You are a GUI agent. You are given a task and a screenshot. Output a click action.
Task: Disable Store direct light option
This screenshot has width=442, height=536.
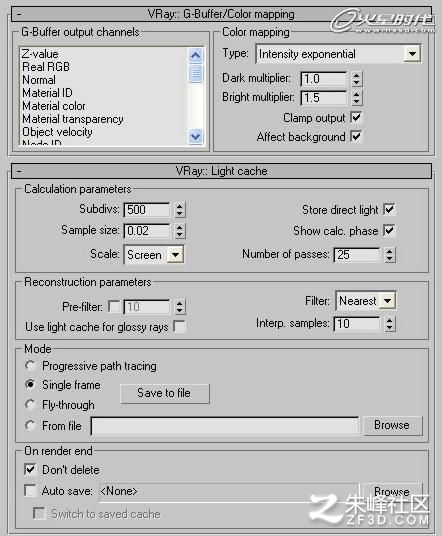click(x=389, y=209)
